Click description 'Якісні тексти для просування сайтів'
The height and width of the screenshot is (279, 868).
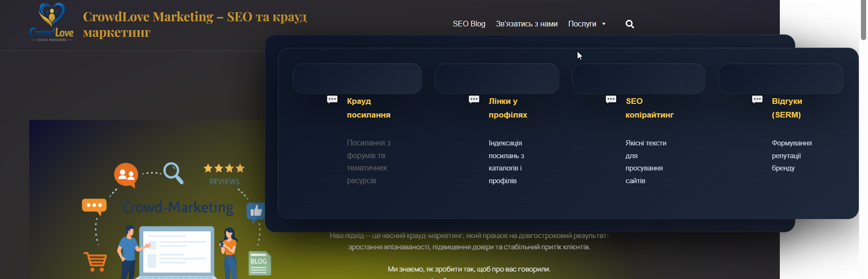click(646, 161)
